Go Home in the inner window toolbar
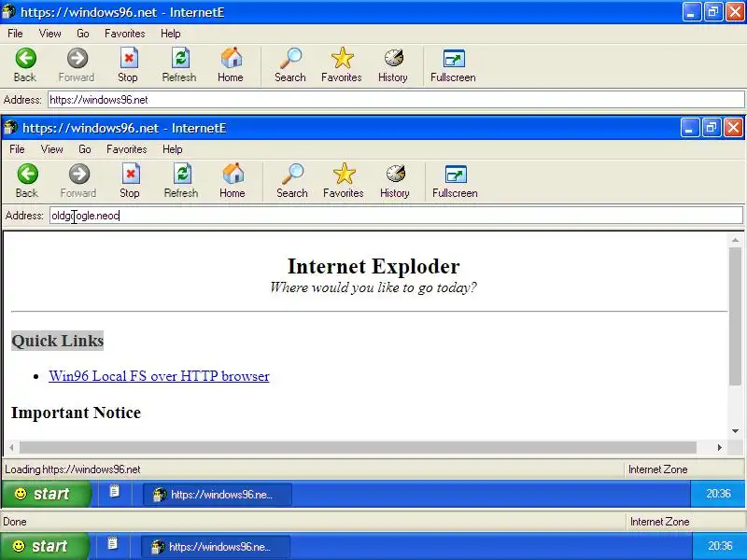 [233, 181]
